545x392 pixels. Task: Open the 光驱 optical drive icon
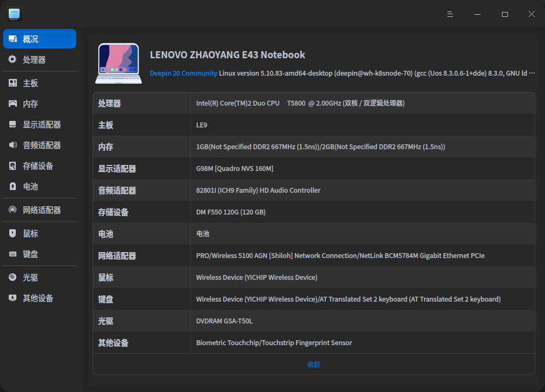12,277
